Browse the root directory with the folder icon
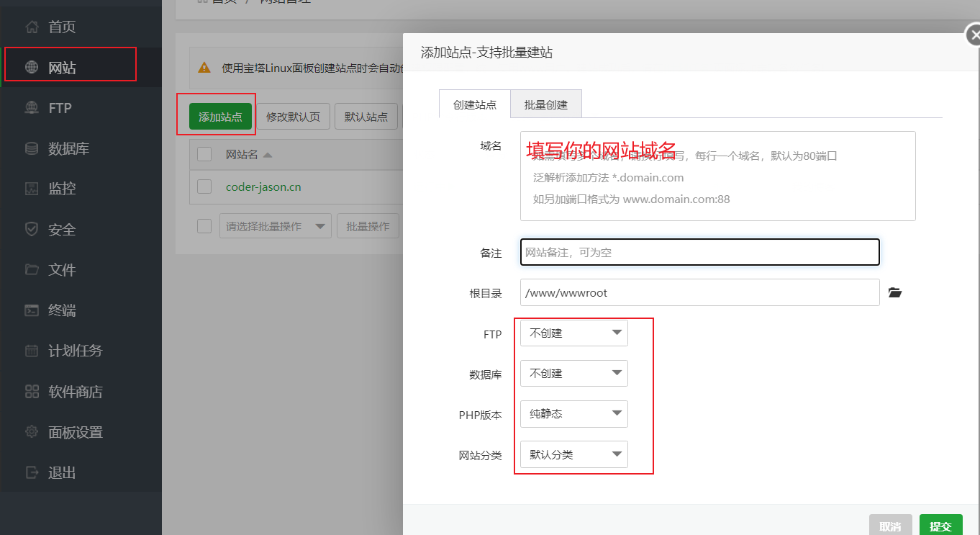The image size is (980, 535). [894, 292]
